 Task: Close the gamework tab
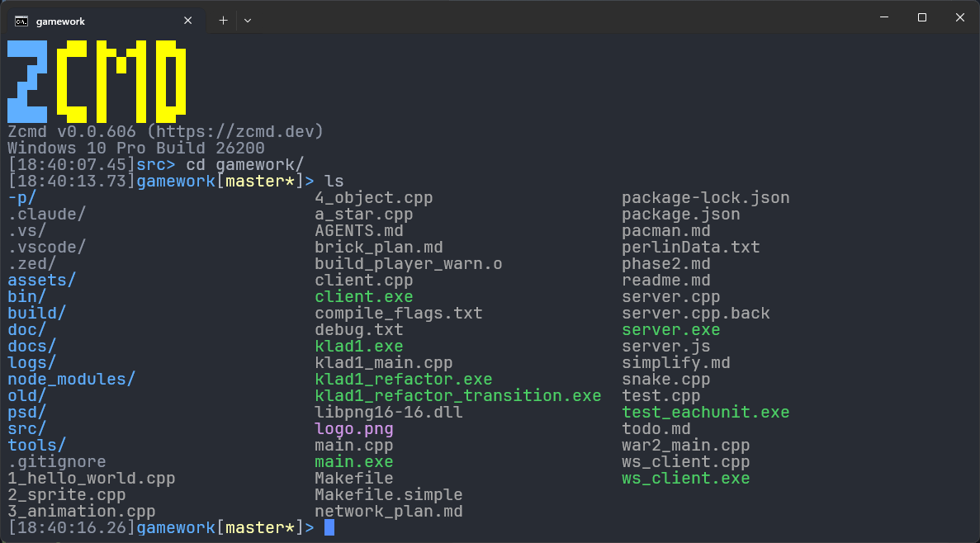click(x=187, y=21)
